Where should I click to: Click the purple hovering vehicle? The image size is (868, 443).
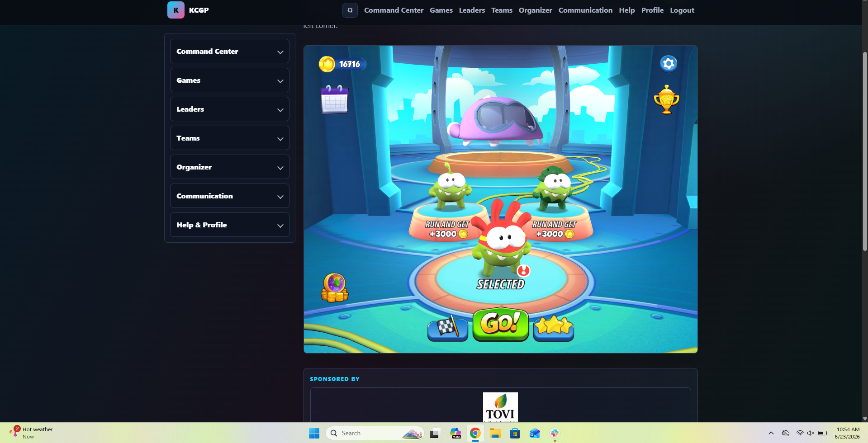495,121
